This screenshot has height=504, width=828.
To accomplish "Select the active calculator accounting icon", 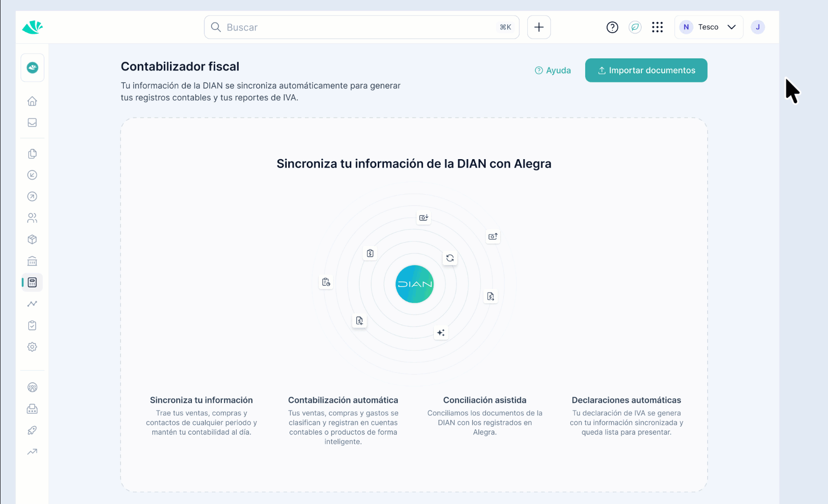I will pos(32,282).
